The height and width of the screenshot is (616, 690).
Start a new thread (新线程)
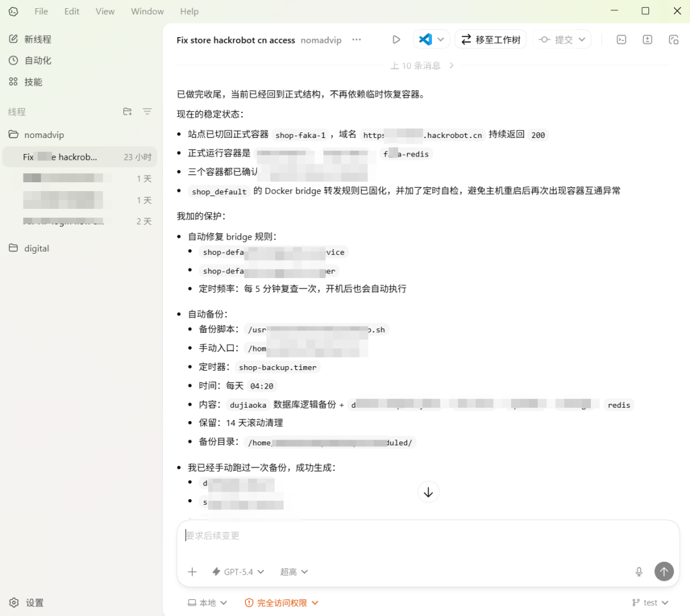pyautogui.click(x=30, y=39)
